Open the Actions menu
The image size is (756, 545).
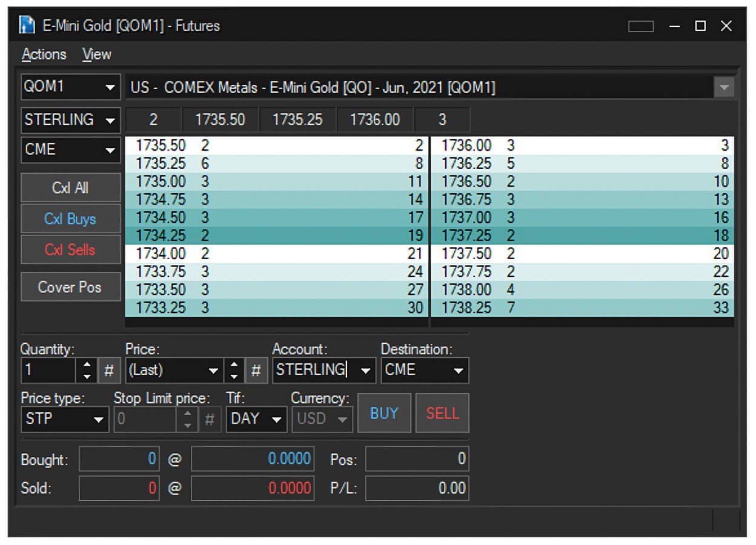tap(44, 54)
